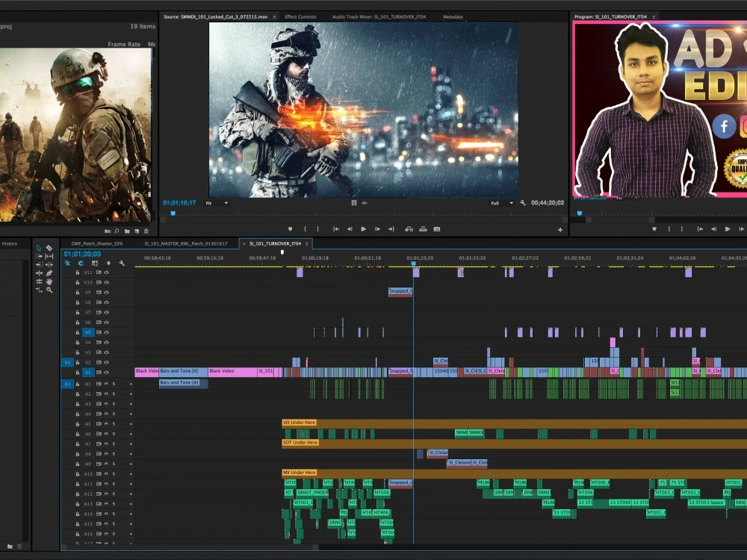
Task: Step back one frame in Source monitor
Action: pos(350,229)
